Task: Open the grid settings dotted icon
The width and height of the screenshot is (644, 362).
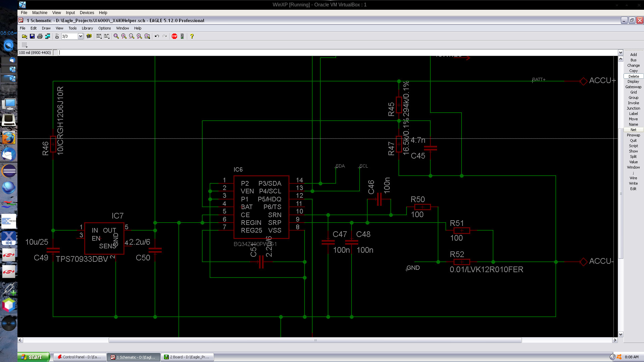Action: (24, 45)
